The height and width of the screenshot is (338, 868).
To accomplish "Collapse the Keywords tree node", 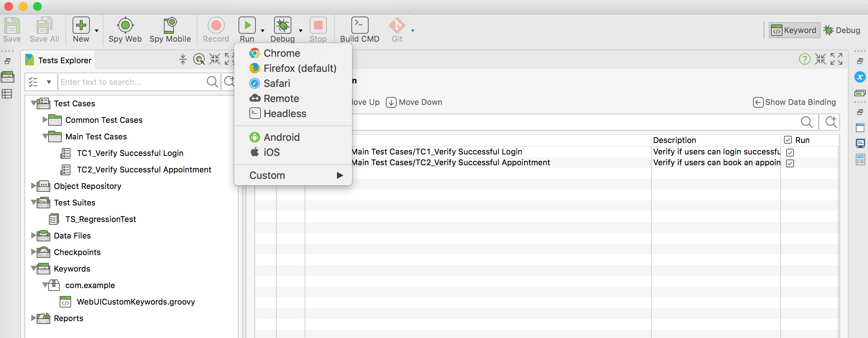I will pos(33,268).
